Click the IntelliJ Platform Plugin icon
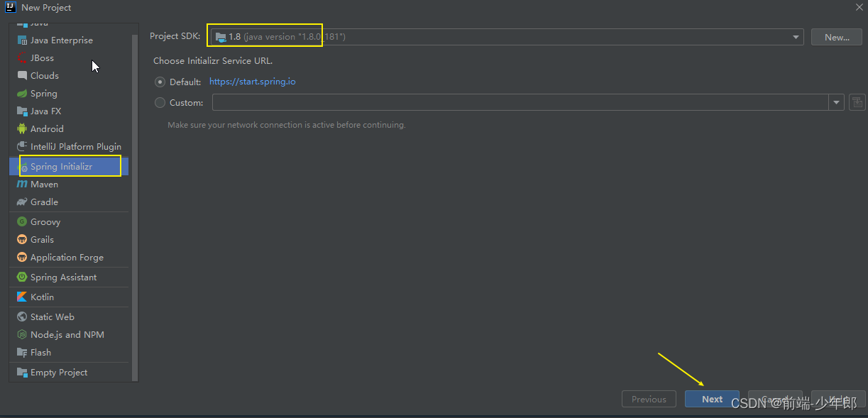This screenshot has height=418, width=868. click(x=22, y=147)
